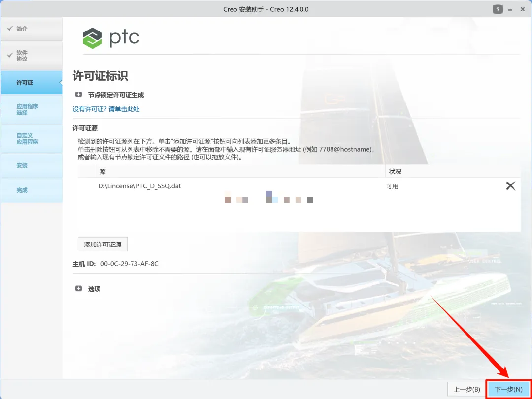Go to the 软件协议 step
Viewport: 532px width, 399px height.
tap(32, 56)
